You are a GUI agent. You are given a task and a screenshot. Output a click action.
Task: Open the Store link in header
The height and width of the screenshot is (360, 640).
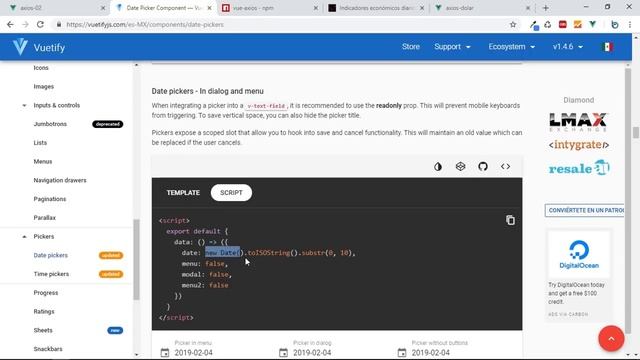coord(411,47)
